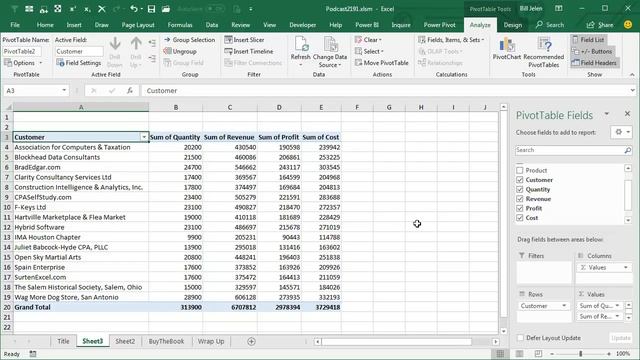Uncheck the Customer field checkbox
This screenshot has height=360, width=640.
(520, 180)
